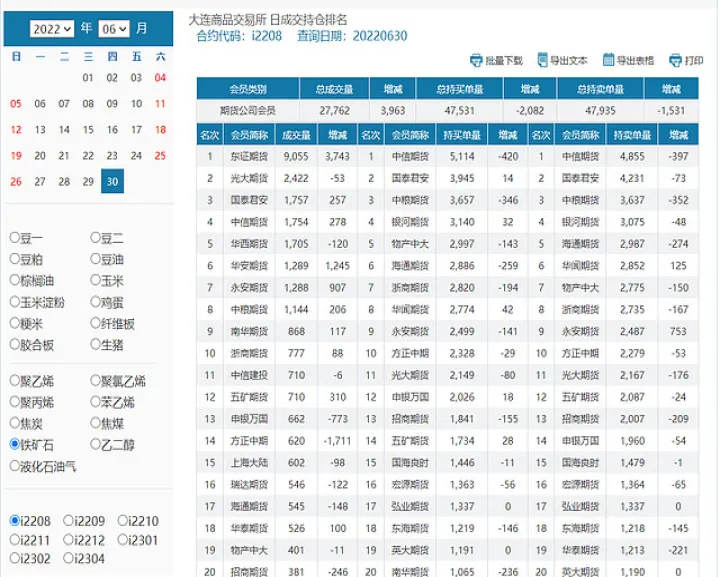Image resolution: width=720 pixels, height=577 pixels.
Task: Select the 乙二醇 radio button
Action: point(96,444)
